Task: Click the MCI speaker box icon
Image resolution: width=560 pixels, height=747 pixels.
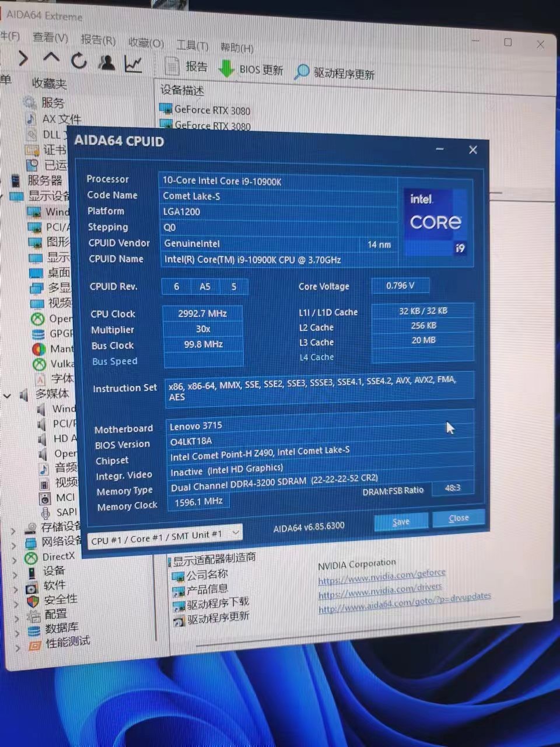Action: click(45, 498)
